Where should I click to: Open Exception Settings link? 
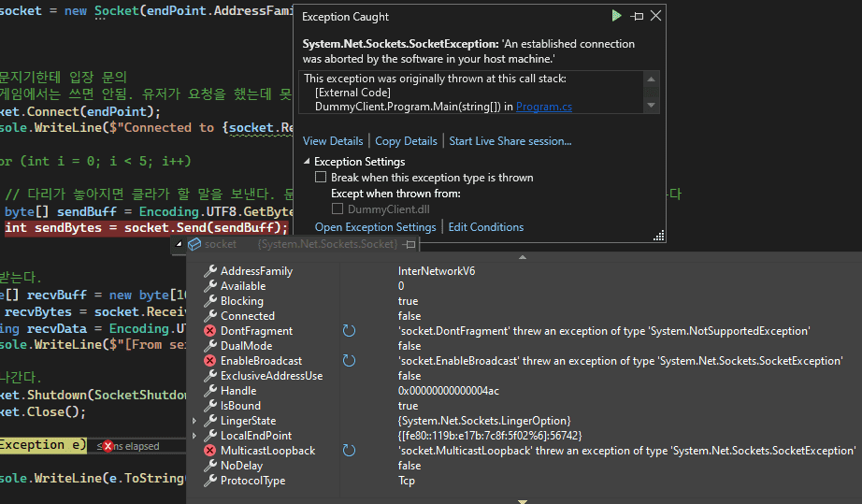pyautogui.click(x=375, y=227)
